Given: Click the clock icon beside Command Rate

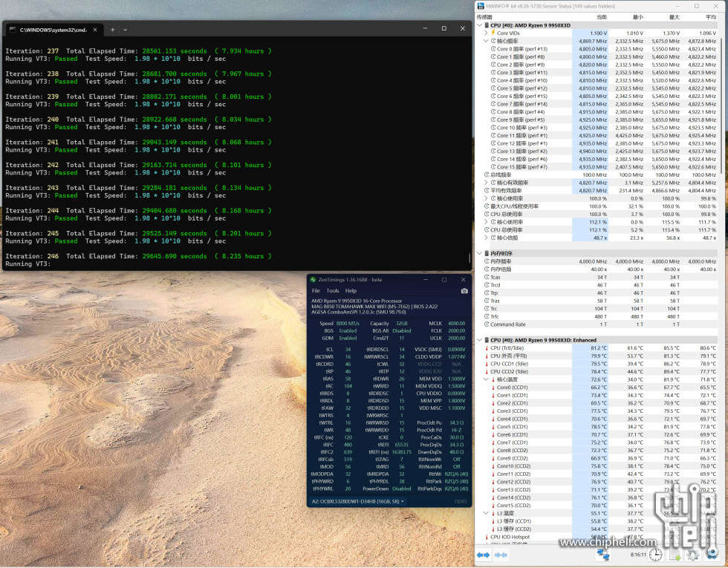Looking at the screenshot, I should click(487, 324).
